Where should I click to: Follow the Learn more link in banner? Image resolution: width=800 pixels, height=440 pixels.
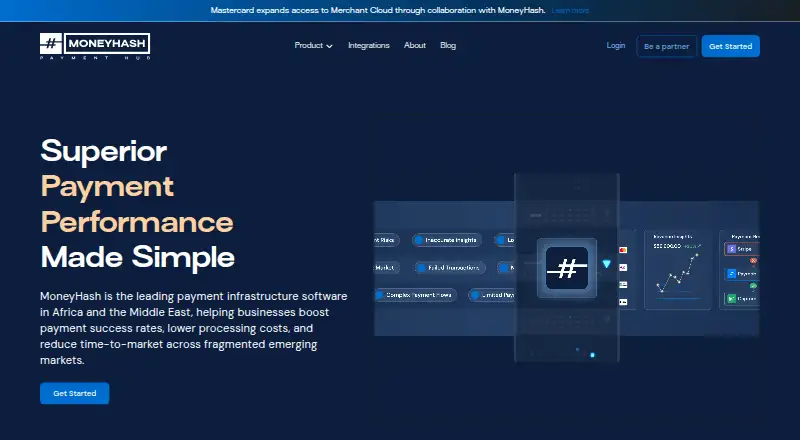pyautogui.click(x=570, y=10)
